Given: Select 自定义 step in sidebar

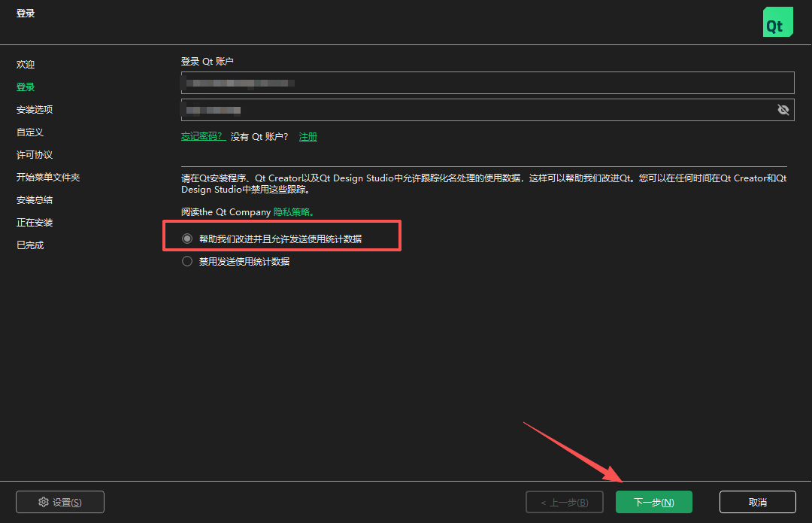Looking at the screenshot, I should (30, 132).
